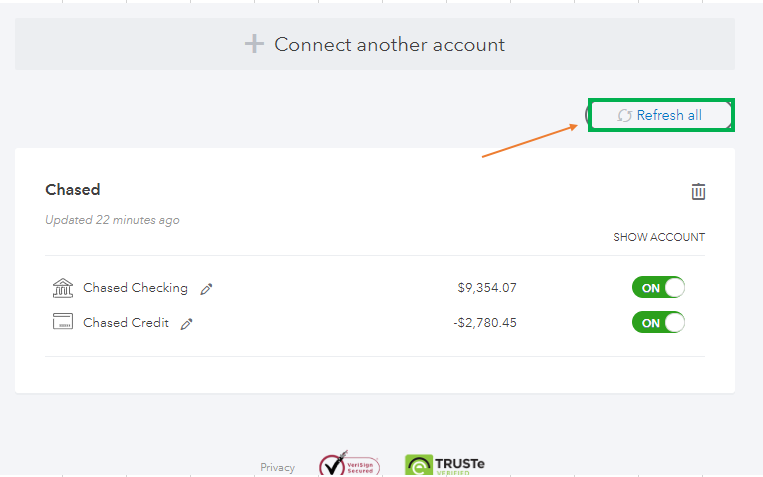Disable the Chased Credit ON toggle
Viewport: 763px width, 477px height.
pos(658,323)
